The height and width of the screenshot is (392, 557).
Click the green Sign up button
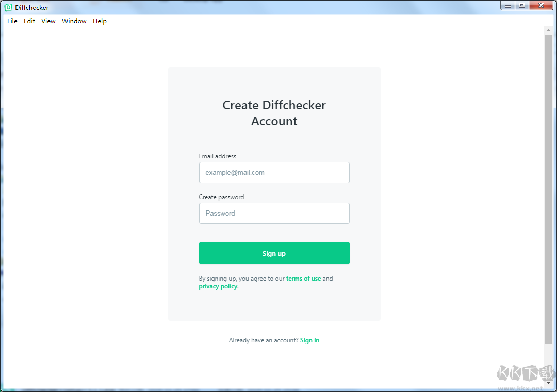click(x=274, y=253)
